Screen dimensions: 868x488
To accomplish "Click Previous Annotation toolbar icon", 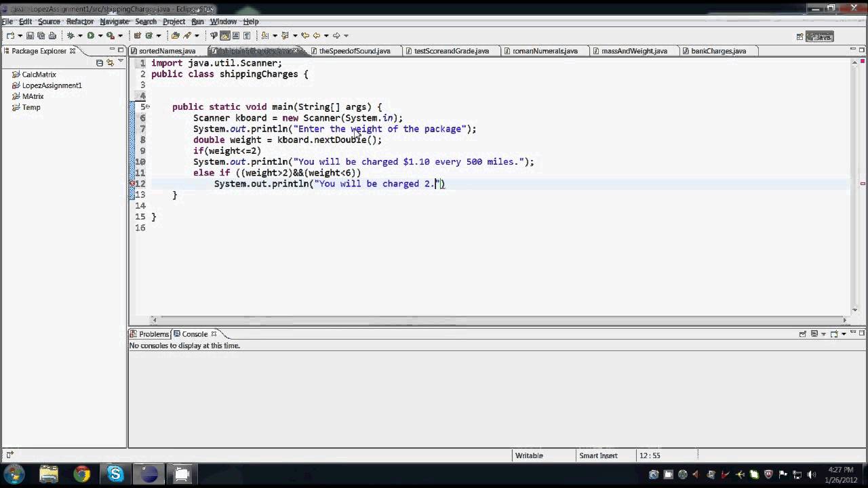I will [x=285, y=35].
